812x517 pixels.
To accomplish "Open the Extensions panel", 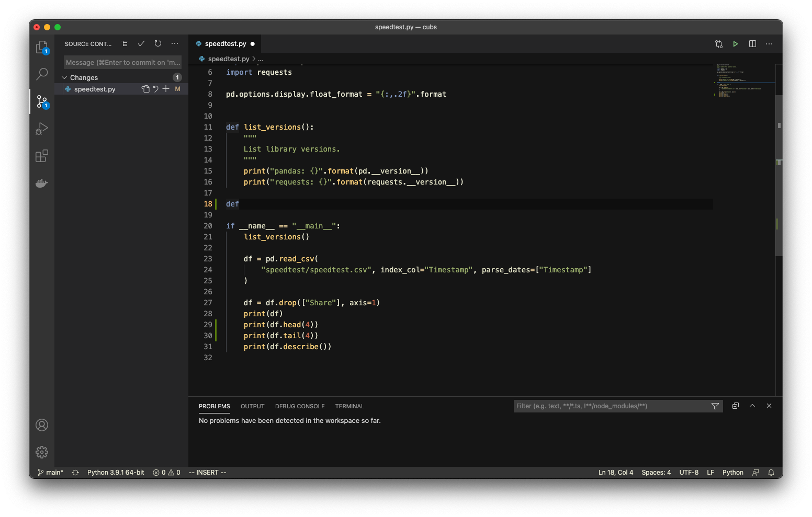I will (42, 156).
